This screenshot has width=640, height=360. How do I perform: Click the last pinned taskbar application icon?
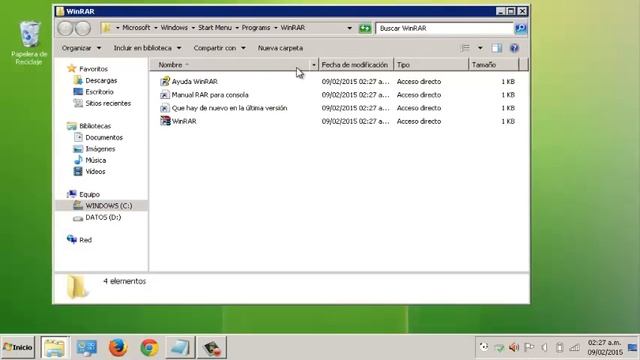pos(212,348)
